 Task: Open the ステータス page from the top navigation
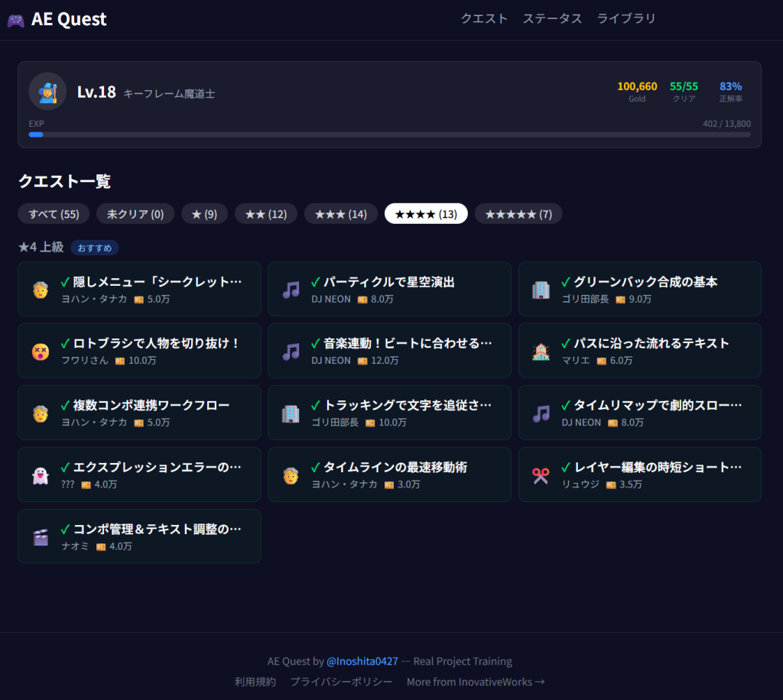[552, 18]
